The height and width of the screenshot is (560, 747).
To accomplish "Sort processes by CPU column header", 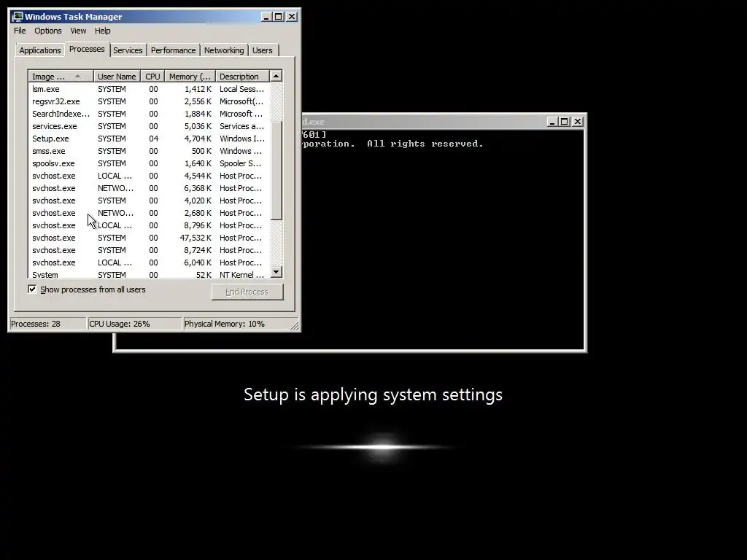I will pyautogui.click(x=152, y=76).
